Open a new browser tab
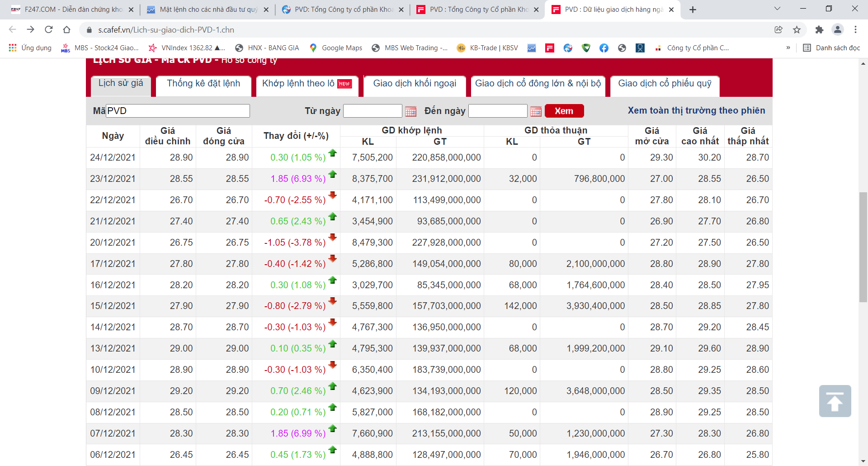This screenshot has height=466, width=868. tap(693, 10)
